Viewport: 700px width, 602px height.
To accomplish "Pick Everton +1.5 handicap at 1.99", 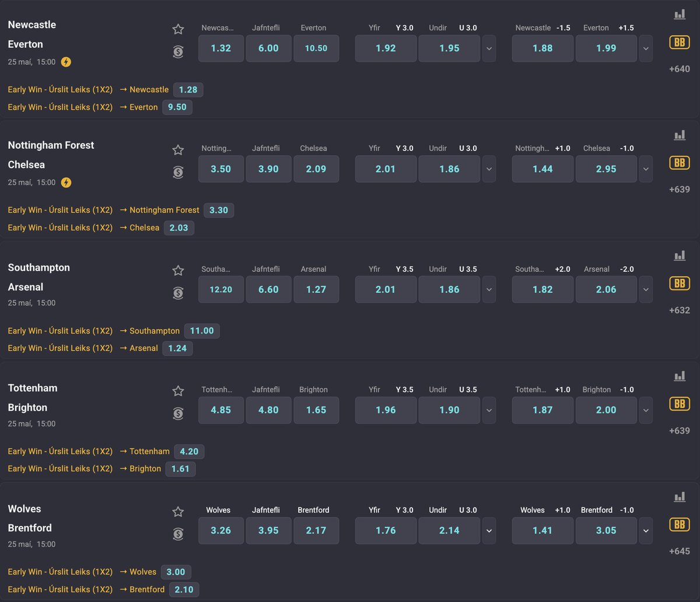I will (x=606, y=48).
